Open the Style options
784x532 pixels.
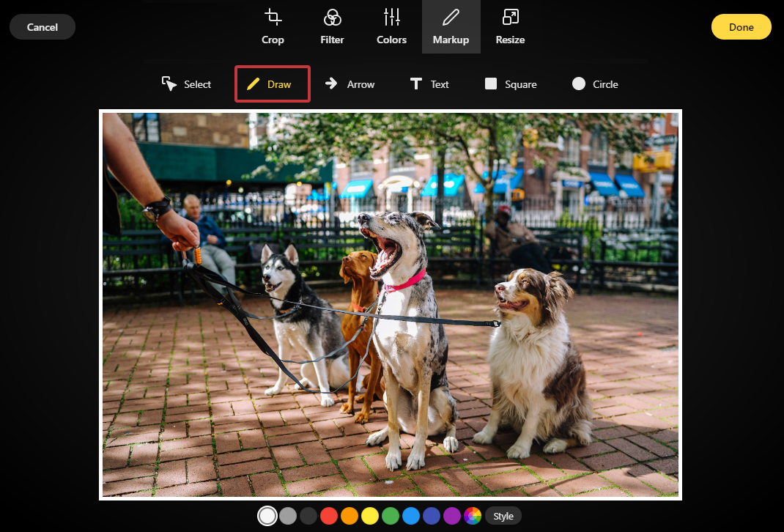503,516
